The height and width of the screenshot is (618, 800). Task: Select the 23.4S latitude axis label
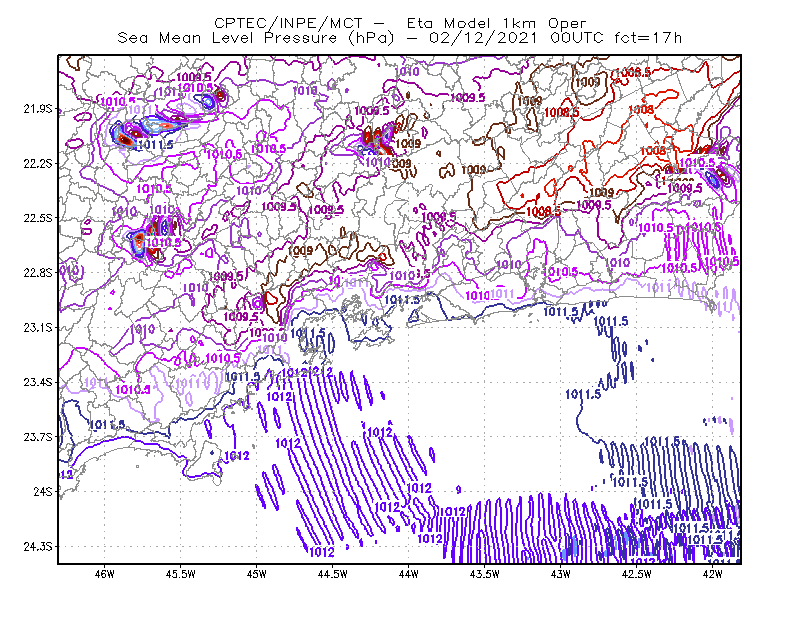coord(38,382)
